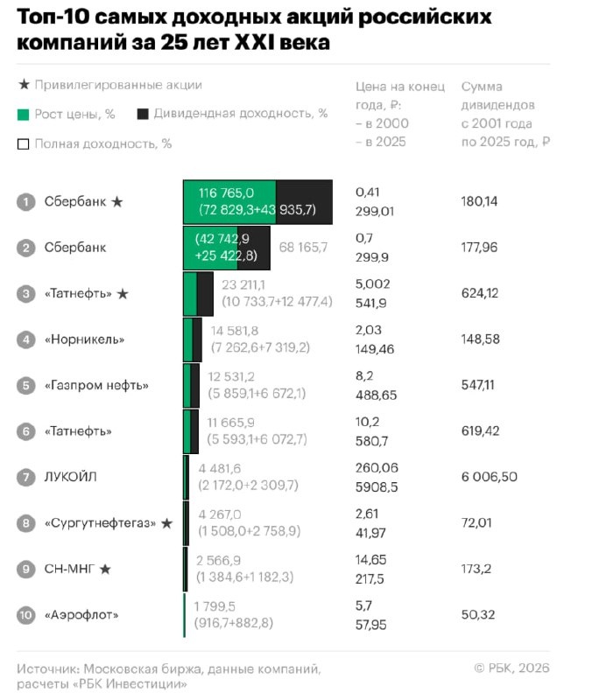Click the rank 4 circle beside «Норникель»
606x700 pixels.
[x=26, y=339]
